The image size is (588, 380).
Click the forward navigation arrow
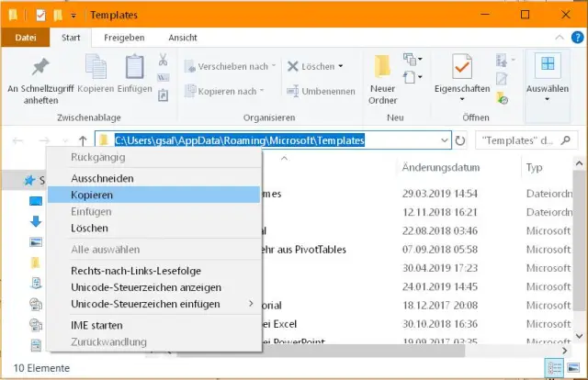coord(44,140)
